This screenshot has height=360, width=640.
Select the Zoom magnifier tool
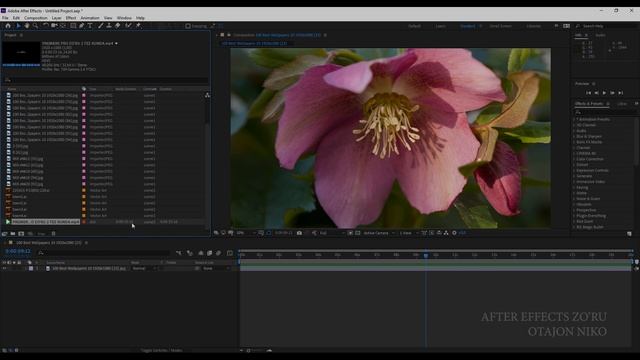[x=36, y=25]
